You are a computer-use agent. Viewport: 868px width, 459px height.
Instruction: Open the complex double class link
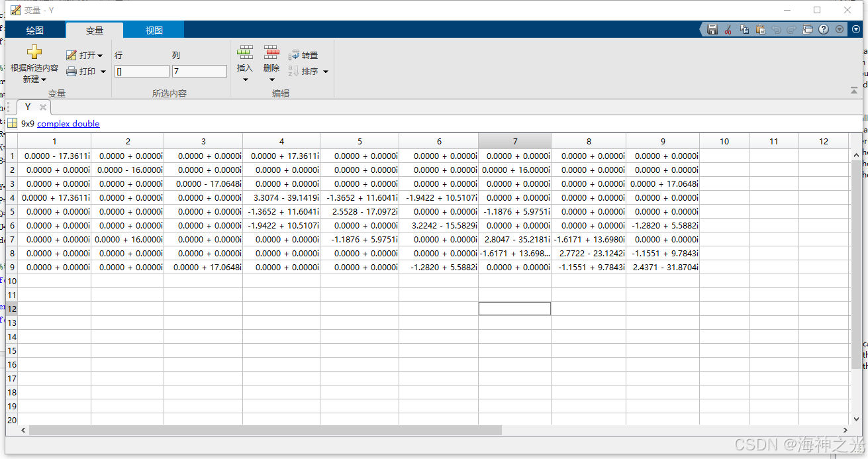(68, 123)
